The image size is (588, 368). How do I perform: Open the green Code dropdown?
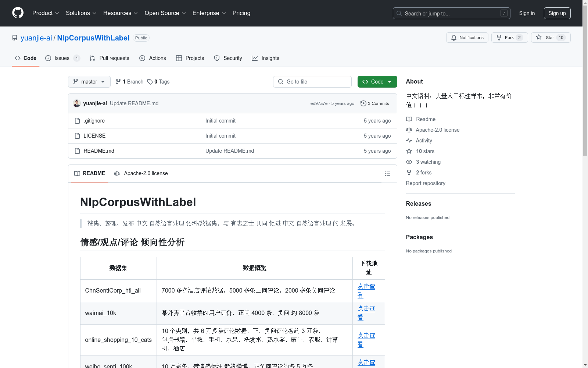click(x=377, y=82)
